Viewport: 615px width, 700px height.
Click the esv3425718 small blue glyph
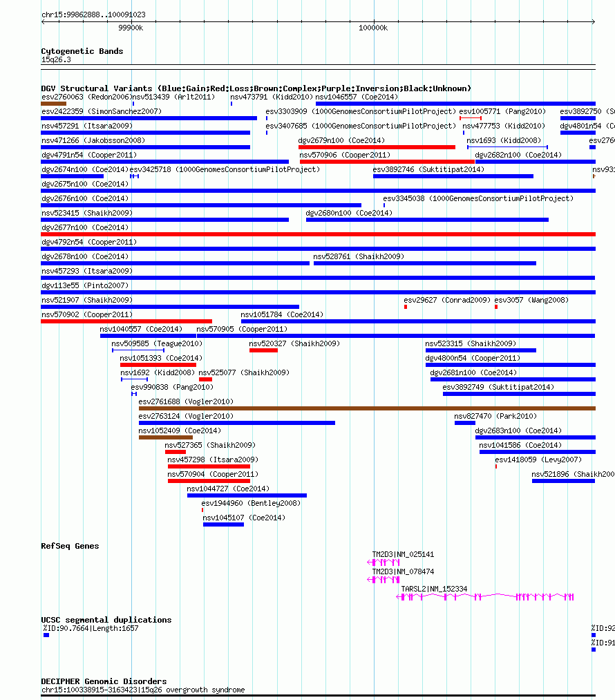[134, 176]
